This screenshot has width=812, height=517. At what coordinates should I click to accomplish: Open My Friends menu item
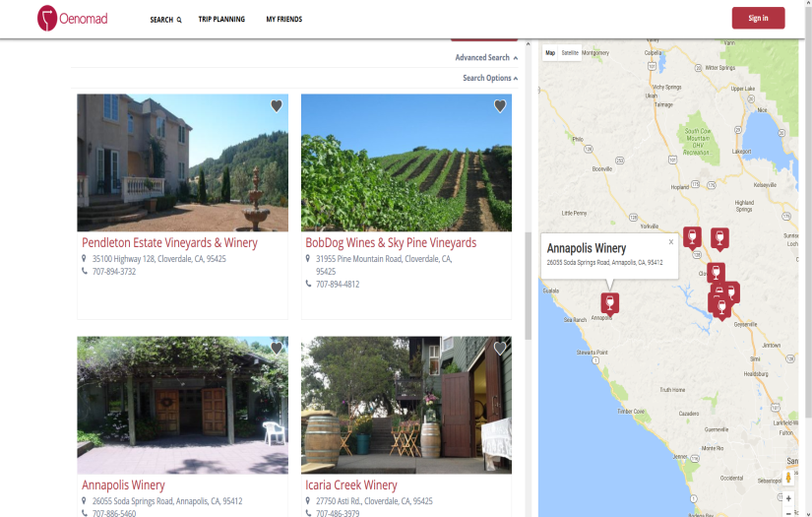pos(284,20)
